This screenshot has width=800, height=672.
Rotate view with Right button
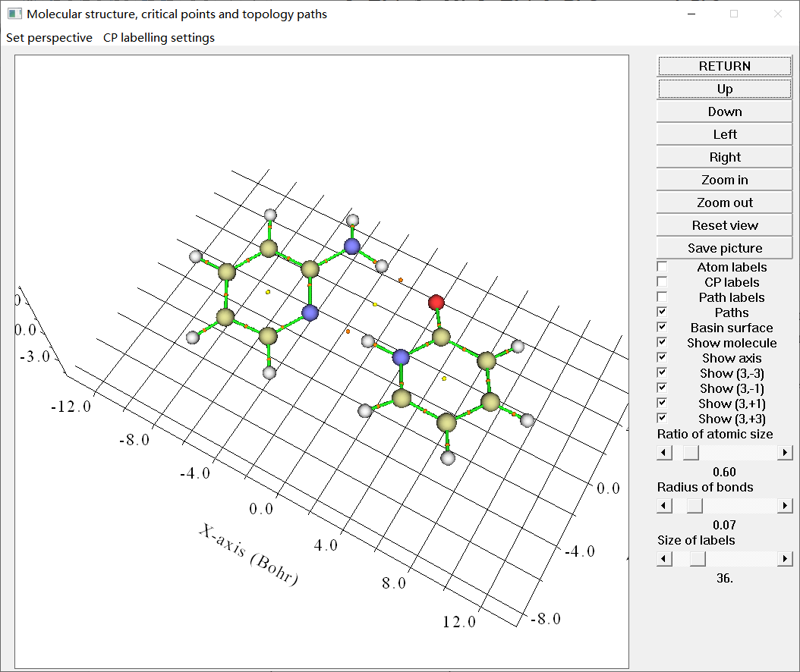pos(725,157)
